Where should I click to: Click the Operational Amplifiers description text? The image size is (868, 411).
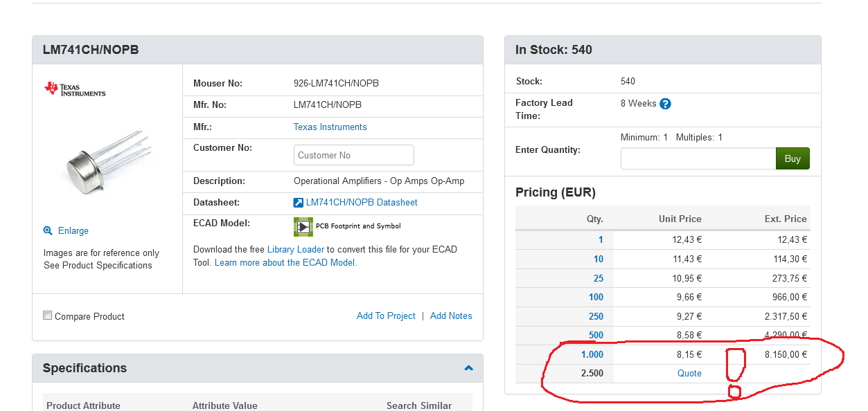point(379,181)
